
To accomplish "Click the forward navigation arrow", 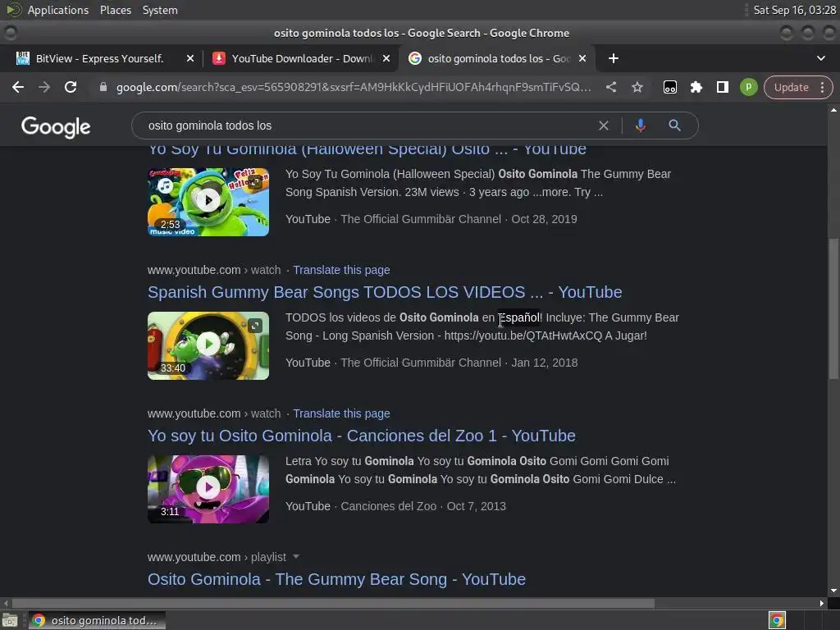I will [44, 87].
